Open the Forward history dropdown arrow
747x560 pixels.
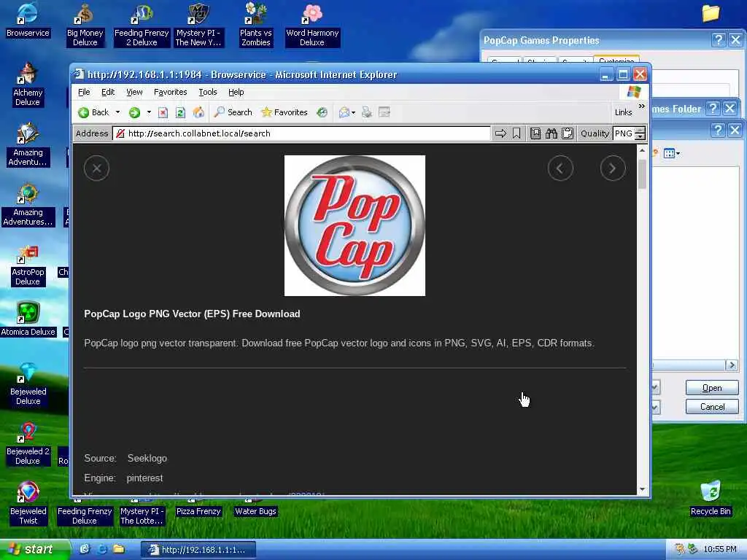[149, 112]
